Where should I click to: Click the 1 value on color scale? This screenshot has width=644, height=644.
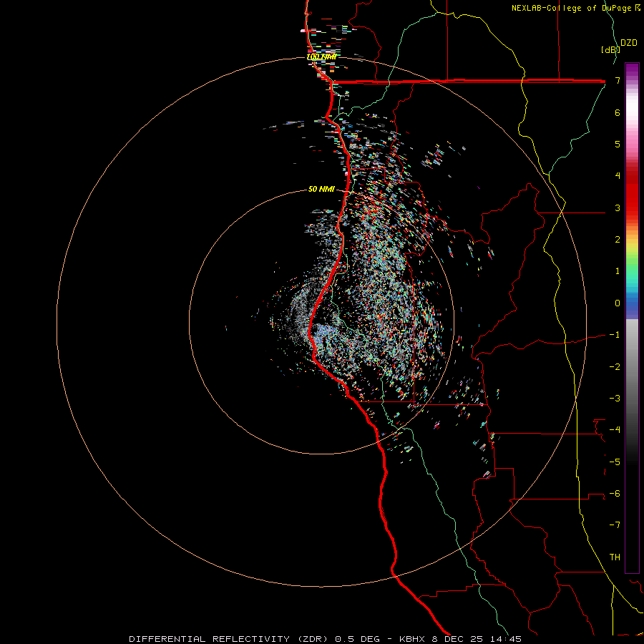pos(618,271)
